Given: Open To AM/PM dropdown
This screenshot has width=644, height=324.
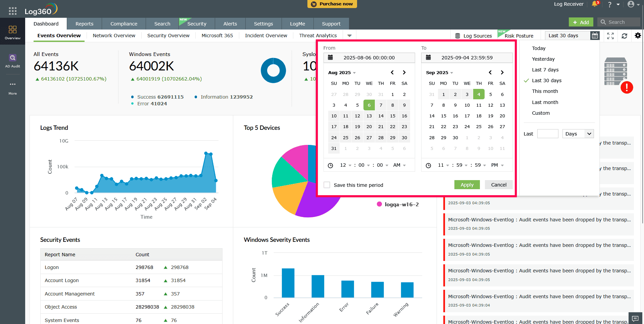Looking at the screenshot, I should point(497,165).
